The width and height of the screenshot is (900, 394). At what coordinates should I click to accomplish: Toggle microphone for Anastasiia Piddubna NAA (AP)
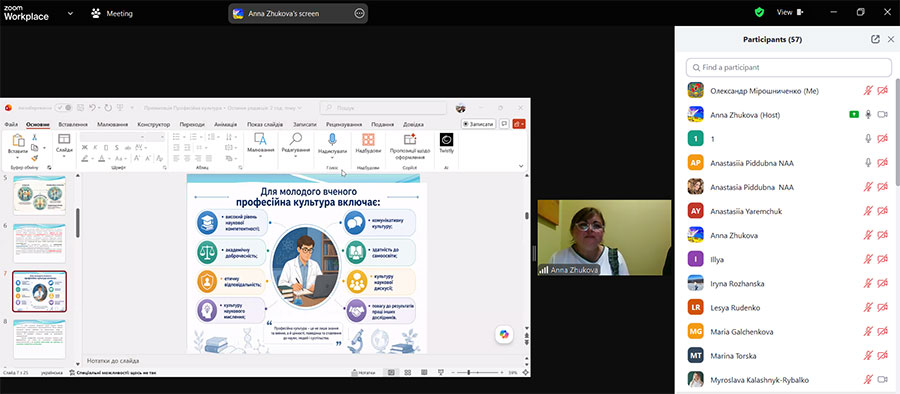pos(868,163)
